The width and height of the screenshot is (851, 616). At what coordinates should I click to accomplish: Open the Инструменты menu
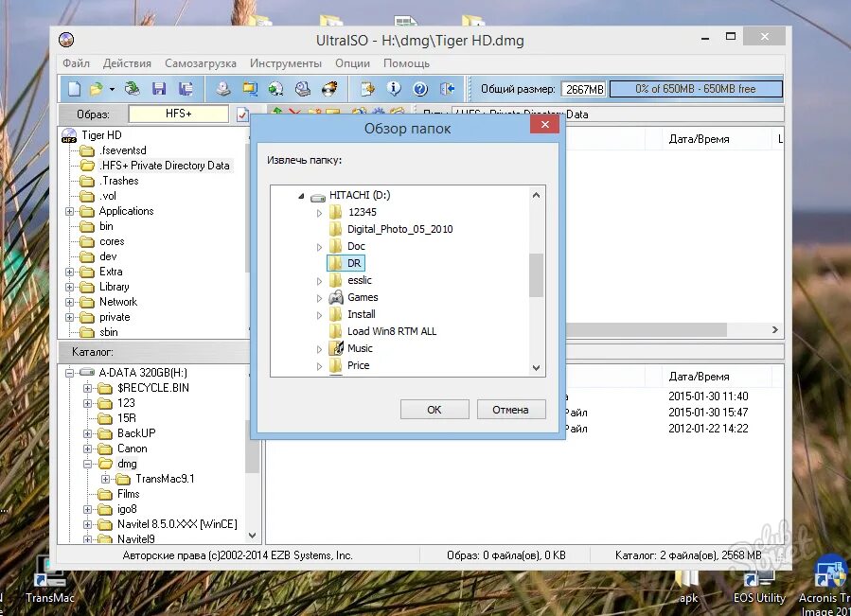point(286,63)
